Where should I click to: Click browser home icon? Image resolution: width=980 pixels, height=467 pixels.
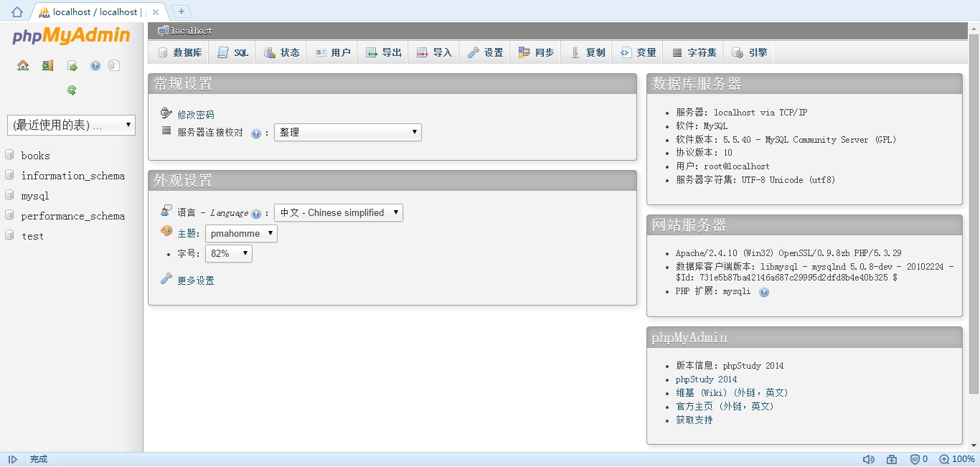pos(17,11)
